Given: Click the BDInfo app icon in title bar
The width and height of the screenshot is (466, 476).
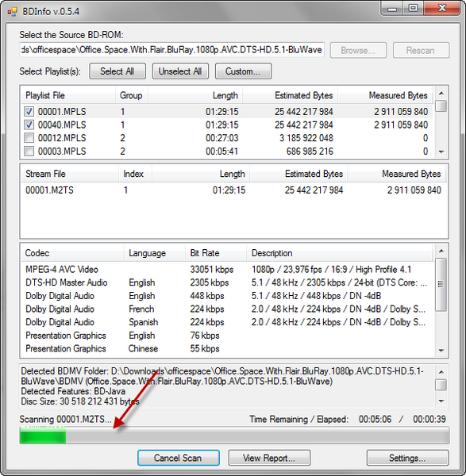Looking at the screenshot, I should tap(13, 12).
